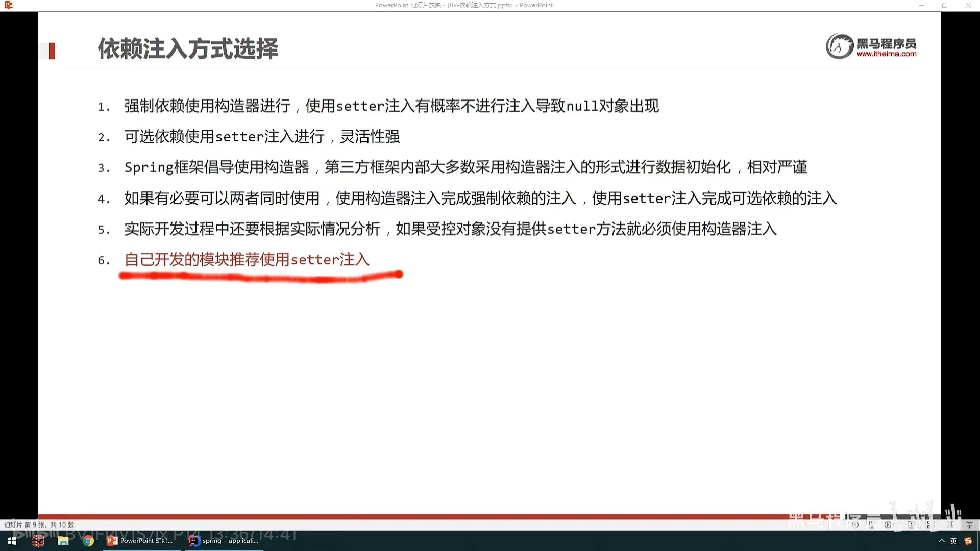The width and height of the screenshot is (980, 551).
Task: Start Slide Show from status bar icon
Action: pyautogui.click(x=969, y=524)
